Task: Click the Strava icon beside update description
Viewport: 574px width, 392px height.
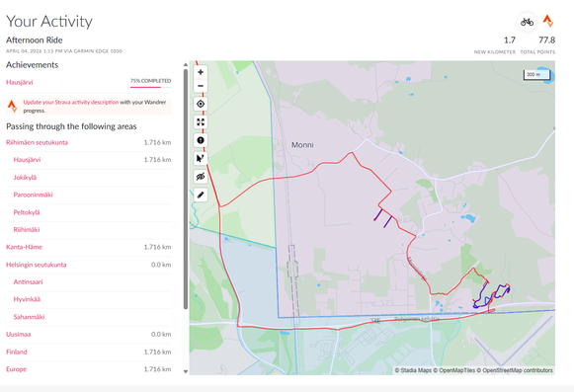Action: 12,106
